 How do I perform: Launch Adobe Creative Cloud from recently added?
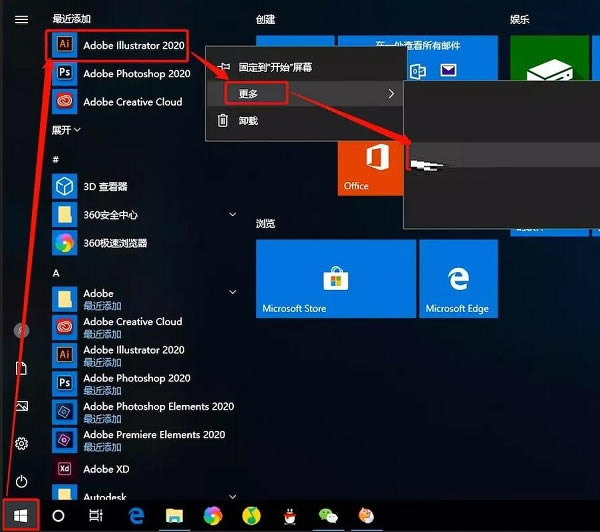tap(132, 101)
